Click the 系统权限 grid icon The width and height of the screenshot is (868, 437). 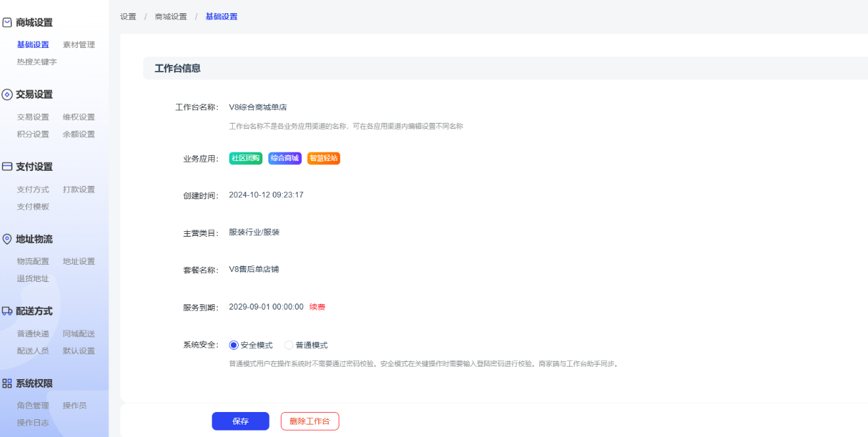(x=7, y=384)
